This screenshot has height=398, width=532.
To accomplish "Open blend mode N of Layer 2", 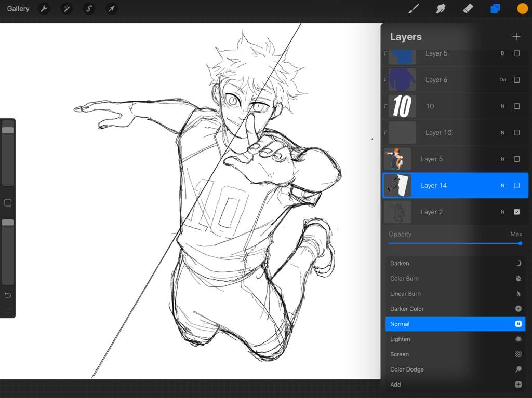I will pos(502,212).
